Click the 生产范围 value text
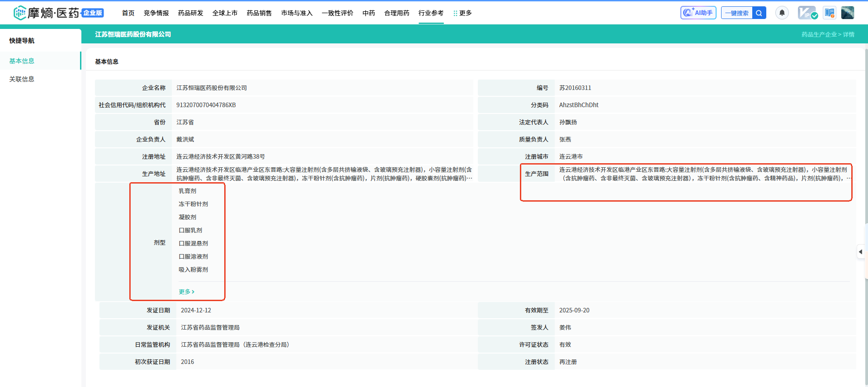Screen dimensions: 868x387 click(x=705, y=174)
